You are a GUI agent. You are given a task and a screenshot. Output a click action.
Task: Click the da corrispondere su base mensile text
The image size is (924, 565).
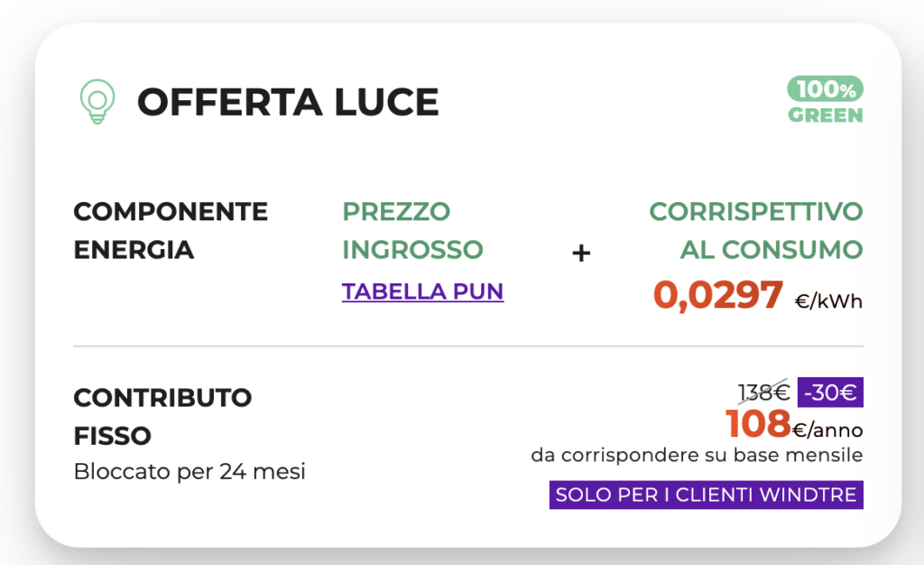tap(697, 456)
